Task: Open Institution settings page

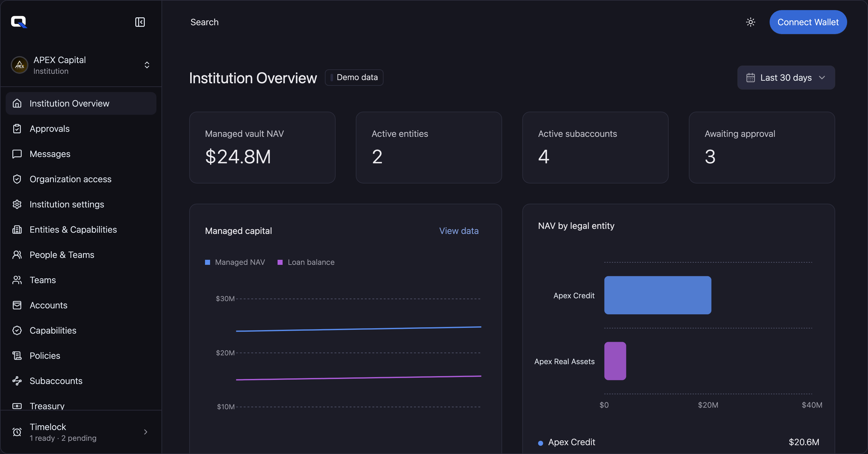Action: coord(81,204)
